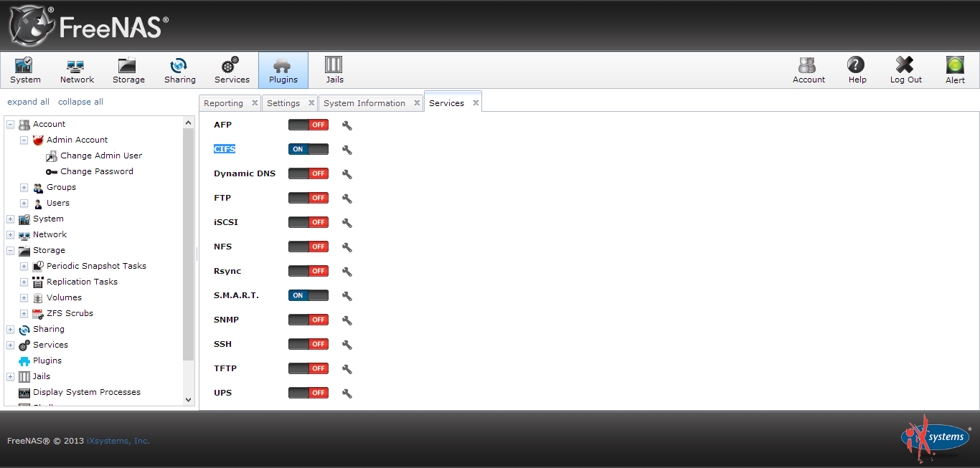Open the iXsystems, Inc. link in footer
This screenshot has height=468, width=980.
click(x=117, y=441)
